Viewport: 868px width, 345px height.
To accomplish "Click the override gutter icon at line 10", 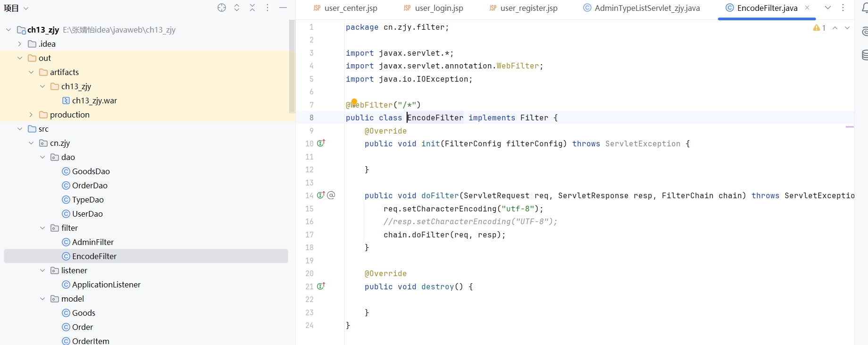I will tap(321, 143).
